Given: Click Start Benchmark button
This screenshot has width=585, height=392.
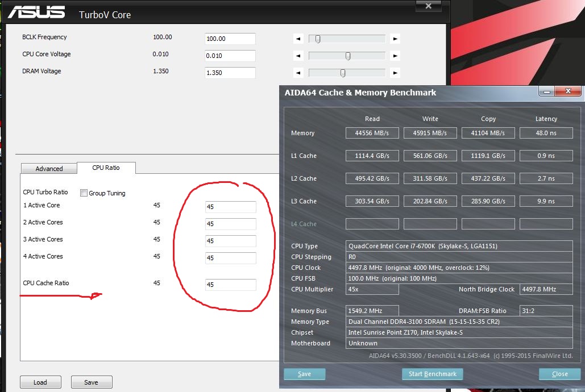Looking at the screenshot, I should click(x=433, y=374).
